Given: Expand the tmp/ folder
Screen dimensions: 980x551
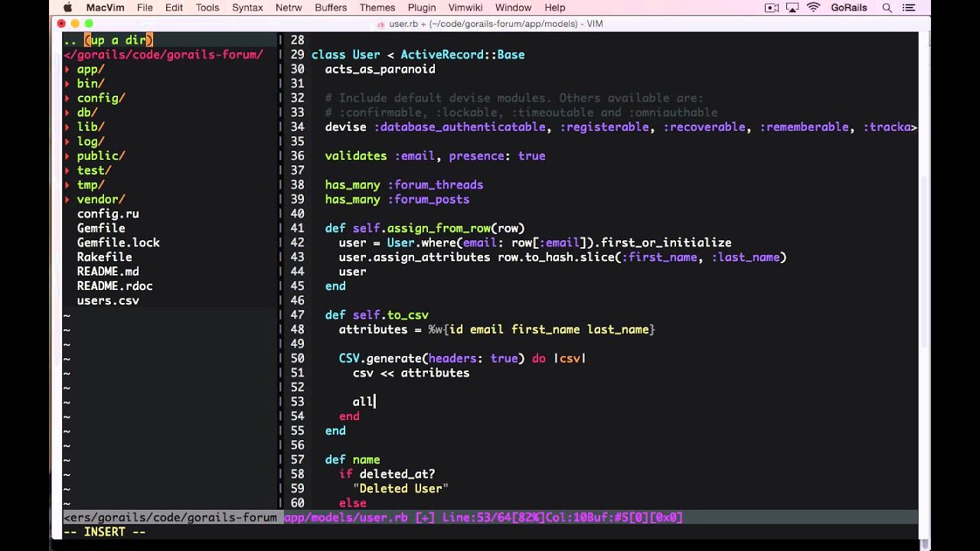Looking at the screenshot, I should (90, 184).
